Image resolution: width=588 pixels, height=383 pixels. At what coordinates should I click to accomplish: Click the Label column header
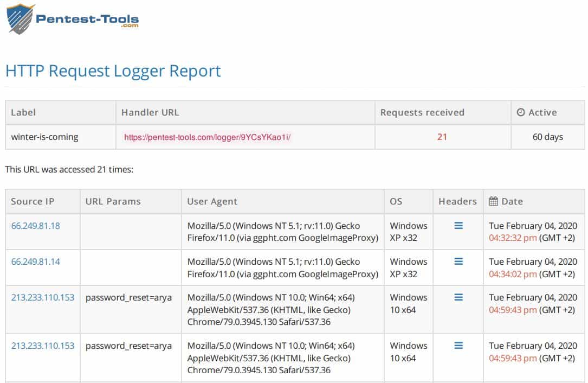[x=23, y=112]
